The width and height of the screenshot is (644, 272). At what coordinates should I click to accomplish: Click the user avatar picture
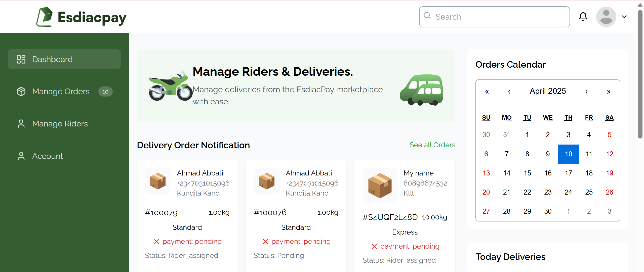606,17
